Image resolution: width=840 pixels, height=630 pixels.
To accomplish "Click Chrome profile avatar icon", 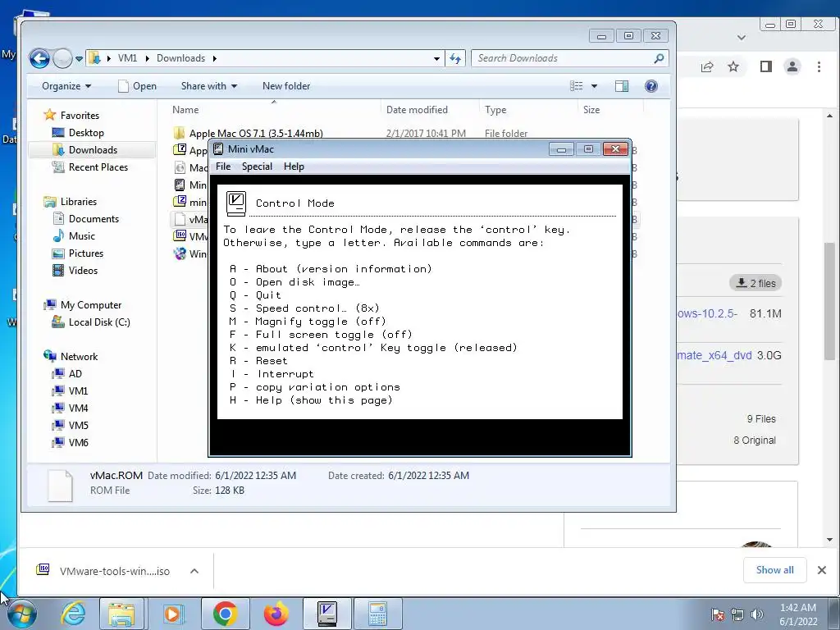I will [792, 66].
